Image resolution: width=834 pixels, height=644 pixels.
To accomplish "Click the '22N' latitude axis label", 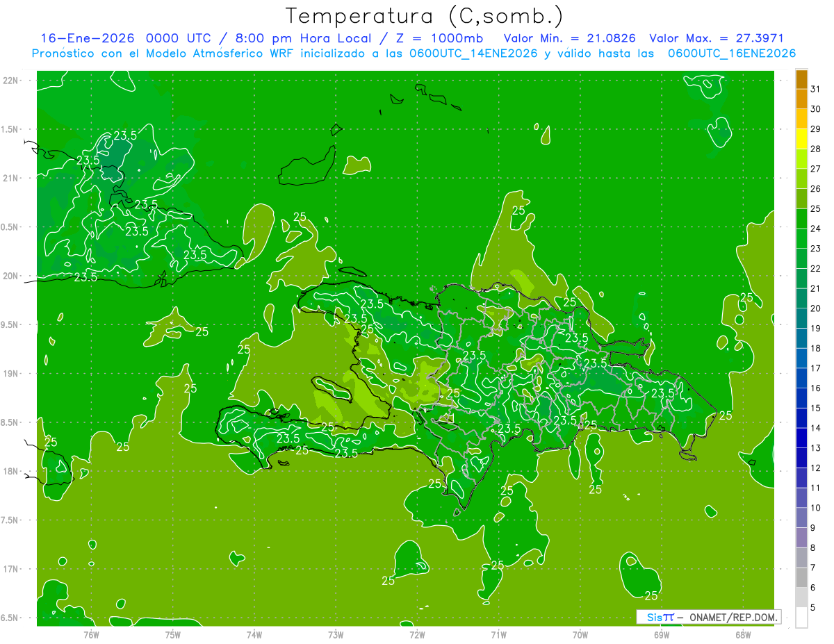I will (x=12, y=81).
